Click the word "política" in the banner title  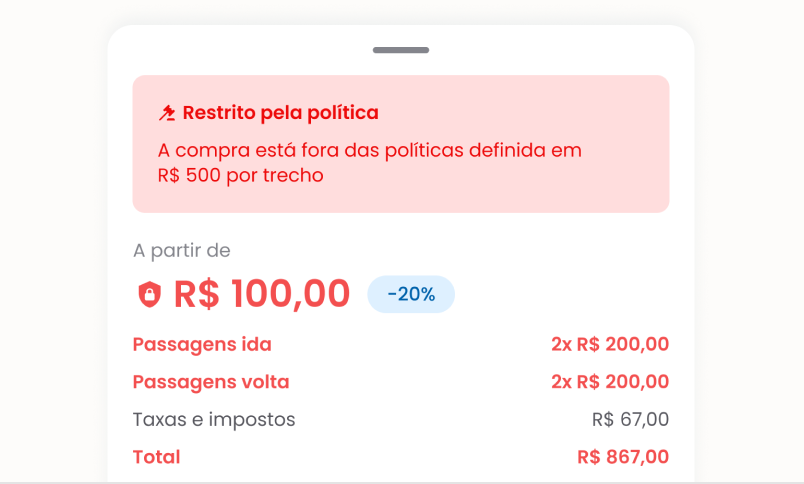point(343,113)
